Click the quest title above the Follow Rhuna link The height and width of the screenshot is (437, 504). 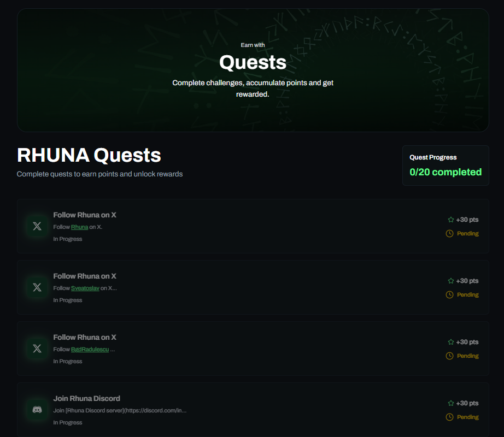(85, 215)
